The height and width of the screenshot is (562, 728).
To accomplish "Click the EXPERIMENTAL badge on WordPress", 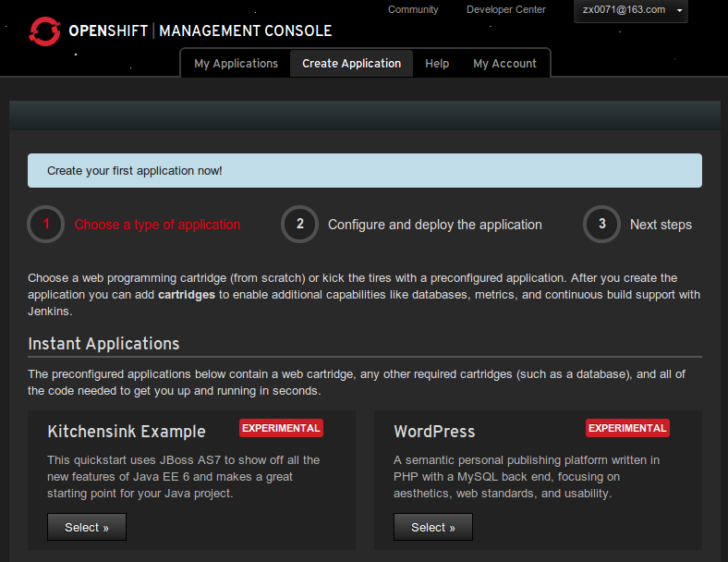I will tap(627, 428).
